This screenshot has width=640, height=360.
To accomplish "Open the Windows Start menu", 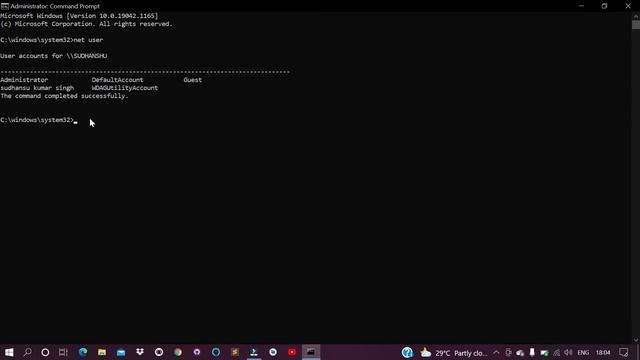I will click(9, 352).
